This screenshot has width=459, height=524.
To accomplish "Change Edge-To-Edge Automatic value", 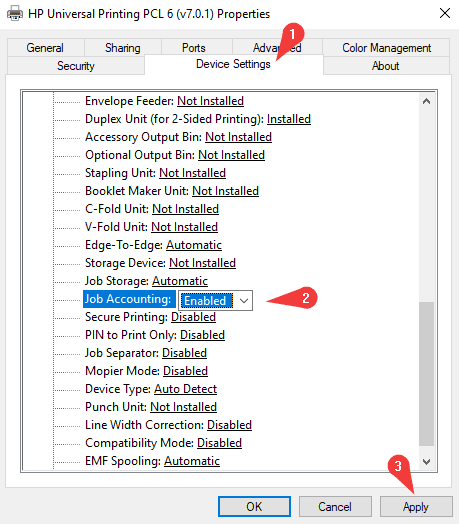I will [194, 245].
